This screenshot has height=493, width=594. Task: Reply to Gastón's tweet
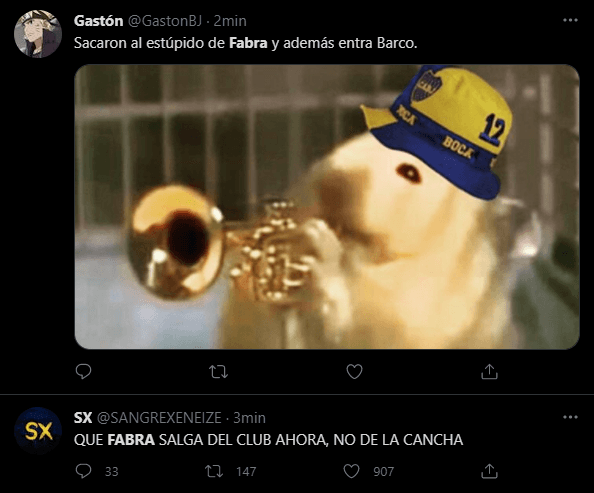(83, 371)
